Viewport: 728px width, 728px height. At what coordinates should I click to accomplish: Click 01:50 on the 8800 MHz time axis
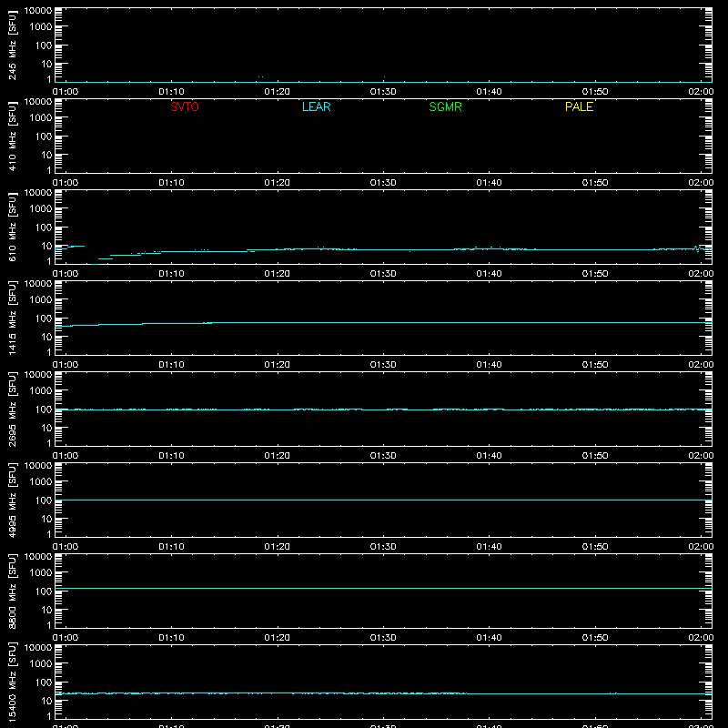[x=595, y=638]
